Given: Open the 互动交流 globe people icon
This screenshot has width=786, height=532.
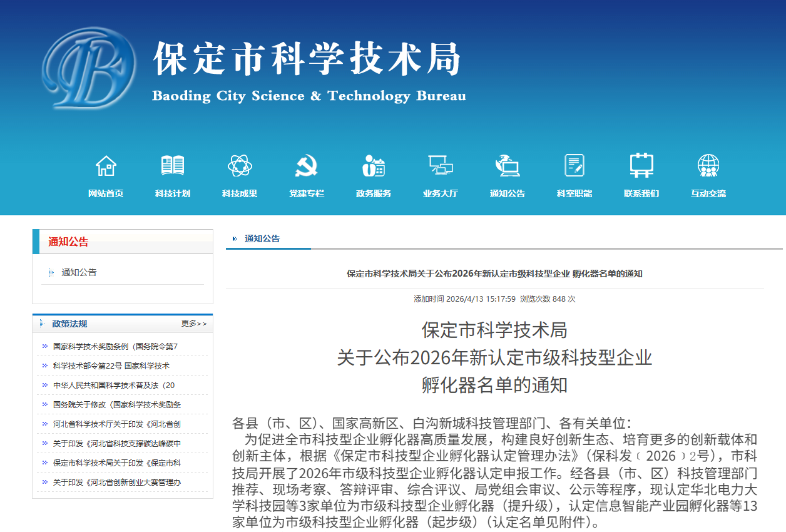Looking at the screenshot, I should [708, 166].
